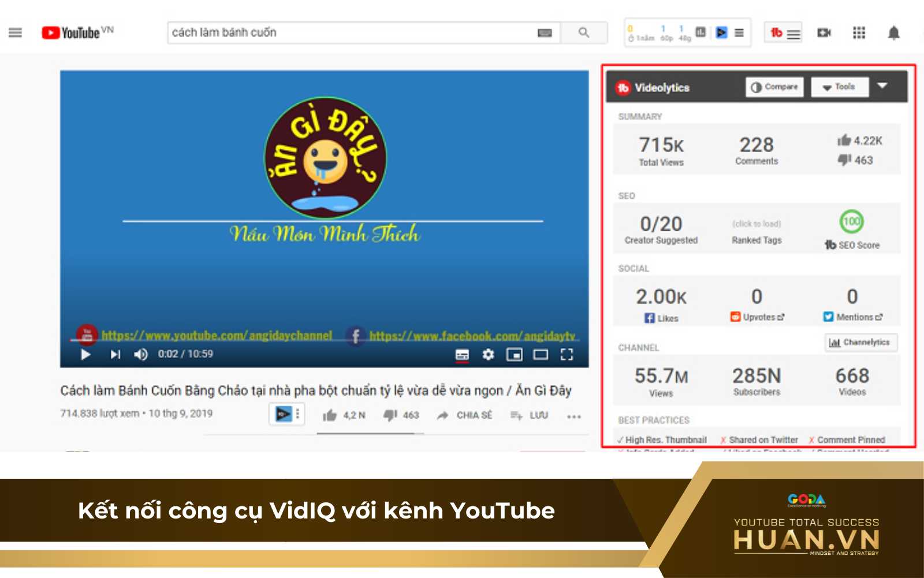Click the Facebook Likes icon under 2.00K
924x578 pixels.
[650, 318]
